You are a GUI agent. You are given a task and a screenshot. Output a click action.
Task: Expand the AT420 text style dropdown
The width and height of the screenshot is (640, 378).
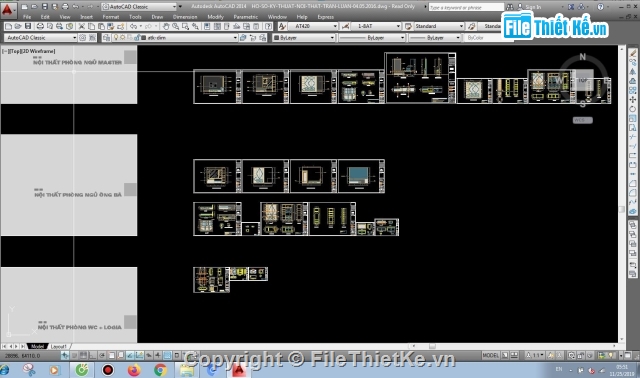pos(313,26)
